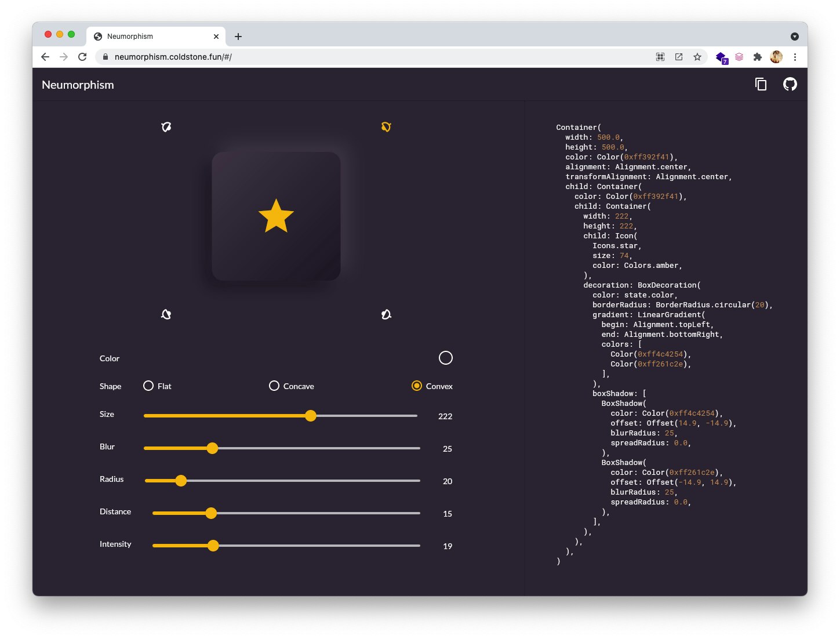Select the bottom-right light source icon
This screenshot has width=840, height=639.
(x=386, y=314)
